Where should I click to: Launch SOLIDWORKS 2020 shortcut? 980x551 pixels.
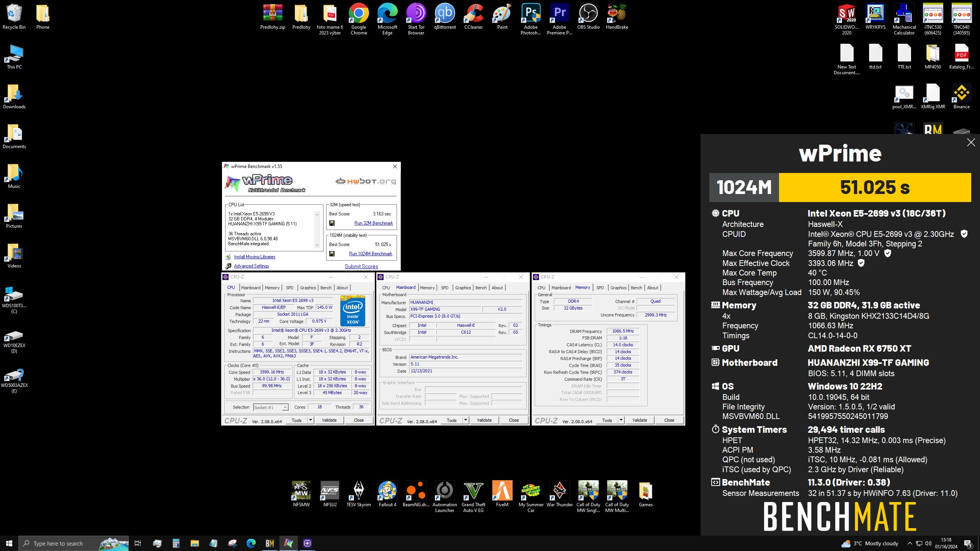[847, 19]
